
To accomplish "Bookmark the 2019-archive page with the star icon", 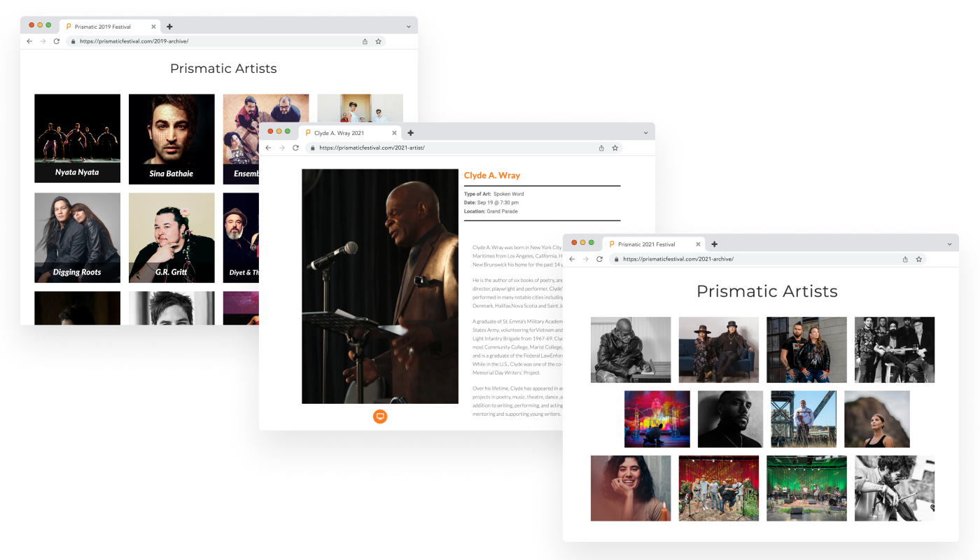I will (x=379, y=41).
